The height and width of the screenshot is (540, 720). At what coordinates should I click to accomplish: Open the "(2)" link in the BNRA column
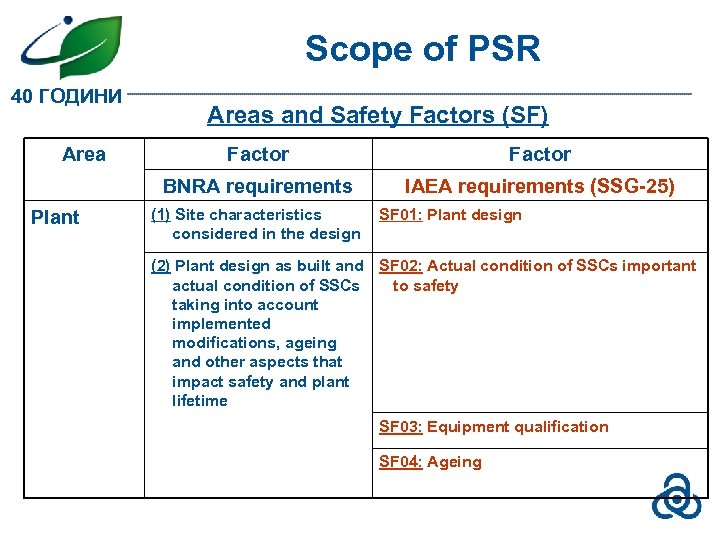[161, 265]
